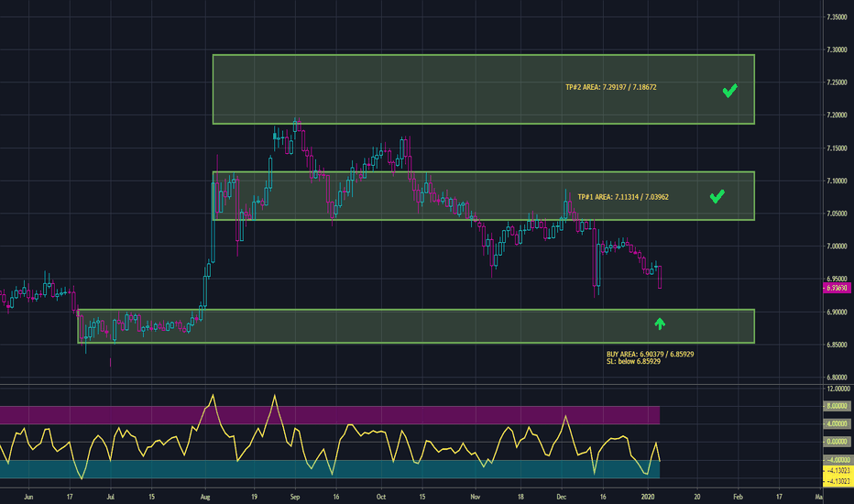Click the Sep label on the time axis
The height and width of the screenshot is (504, 854).
[x=294, y=496]
